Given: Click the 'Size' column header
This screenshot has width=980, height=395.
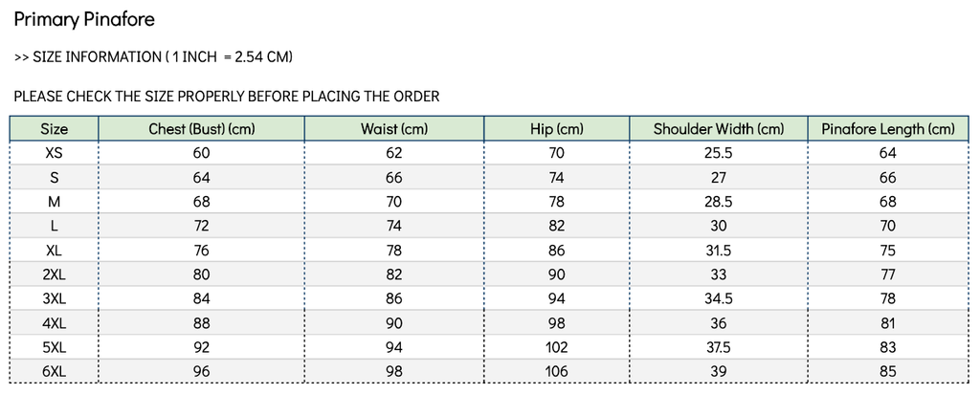Looking at the screenshot, I should pos(55,129).
